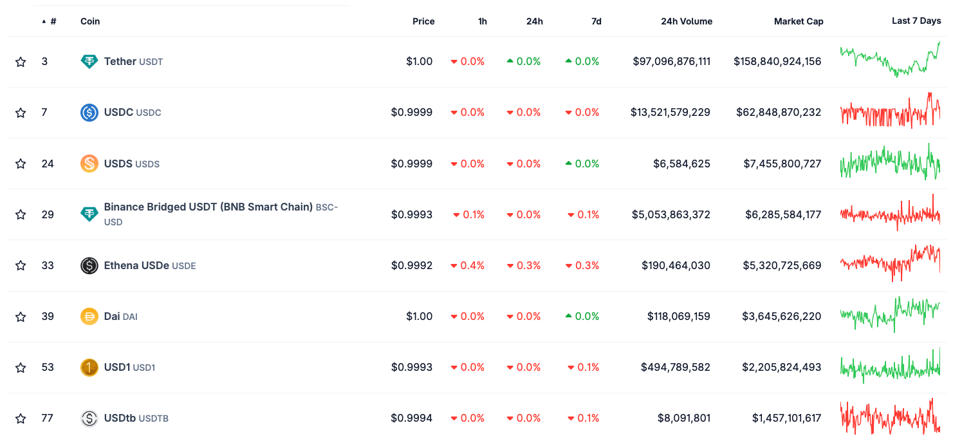This screenshot has width=980, height=441.
Task: Sort by the 24h Volume header
Action: coord(687,21)
